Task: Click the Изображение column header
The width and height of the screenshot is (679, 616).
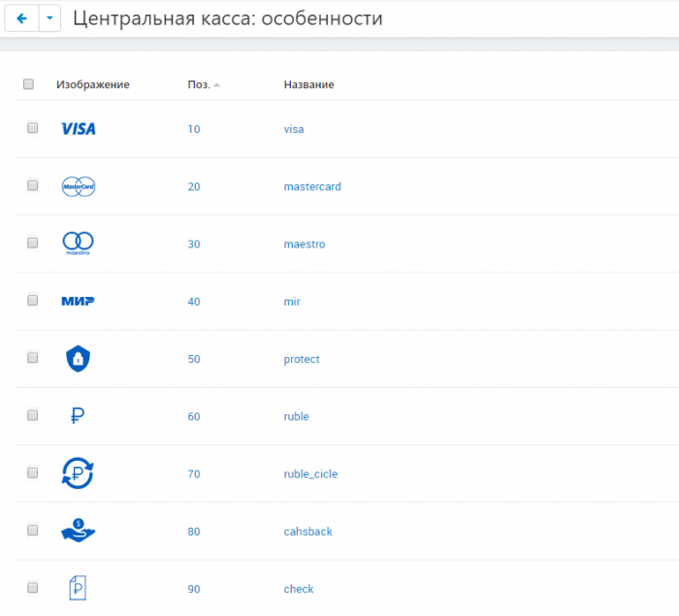Action: click(93, 84)
